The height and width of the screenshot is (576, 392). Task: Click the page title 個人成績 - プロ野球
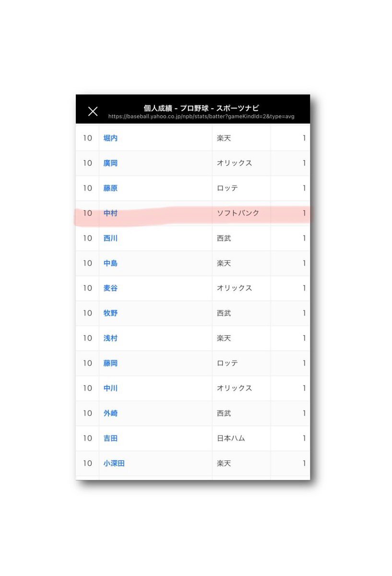[x=176, y=108]
